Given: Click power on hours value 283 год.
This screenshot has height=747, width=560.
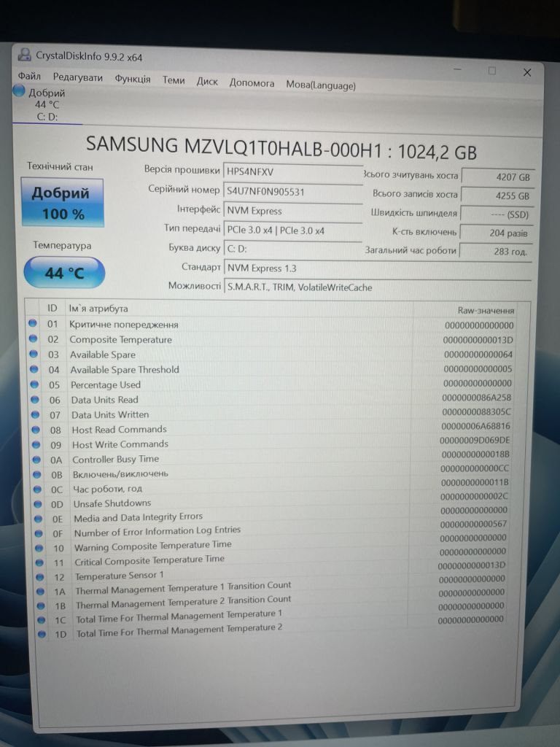Looking at the screenshot, I should (x=496, y=251).
